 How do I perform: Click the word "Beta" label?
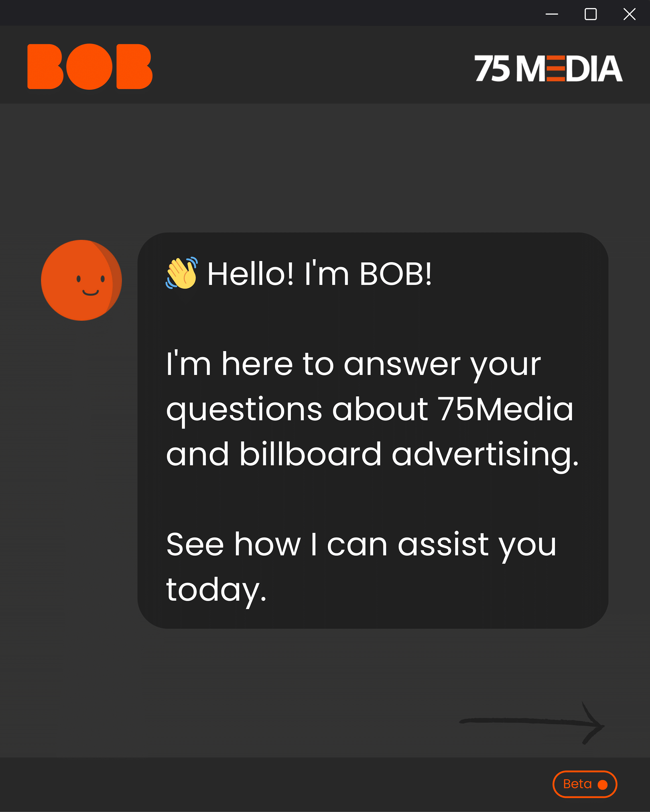click(577, 784)
